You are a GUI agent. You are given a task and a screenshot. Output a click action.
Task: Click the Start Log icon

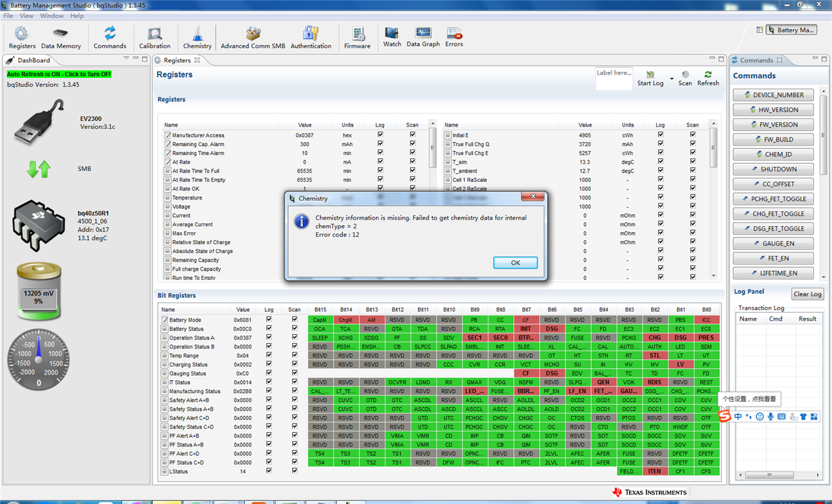pyautogui.click(x=650, y=74)
